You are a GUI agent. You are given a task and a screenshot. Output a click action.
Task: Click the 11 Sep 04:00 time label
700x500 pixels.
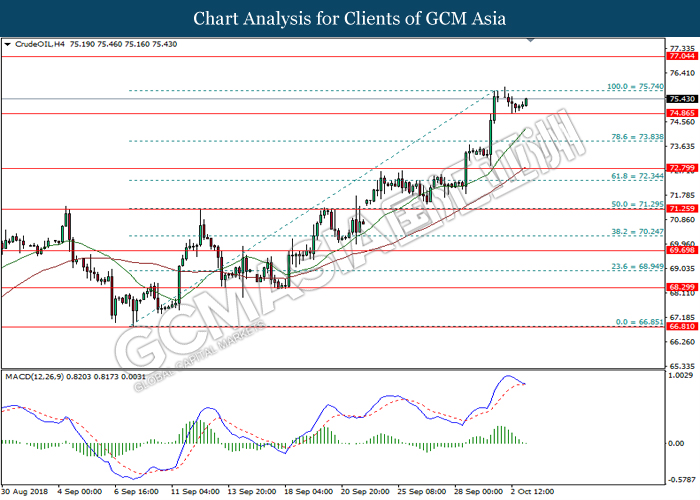[196, 492]
